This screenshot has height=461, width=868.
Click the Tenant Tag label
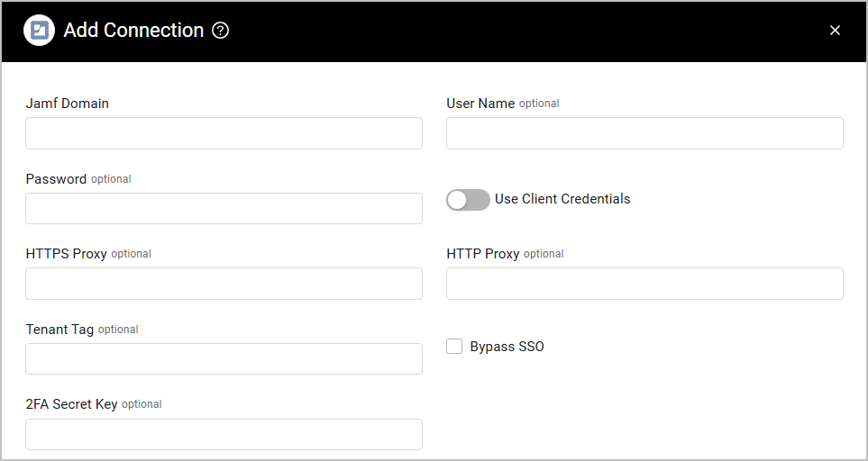coord(59,330)
